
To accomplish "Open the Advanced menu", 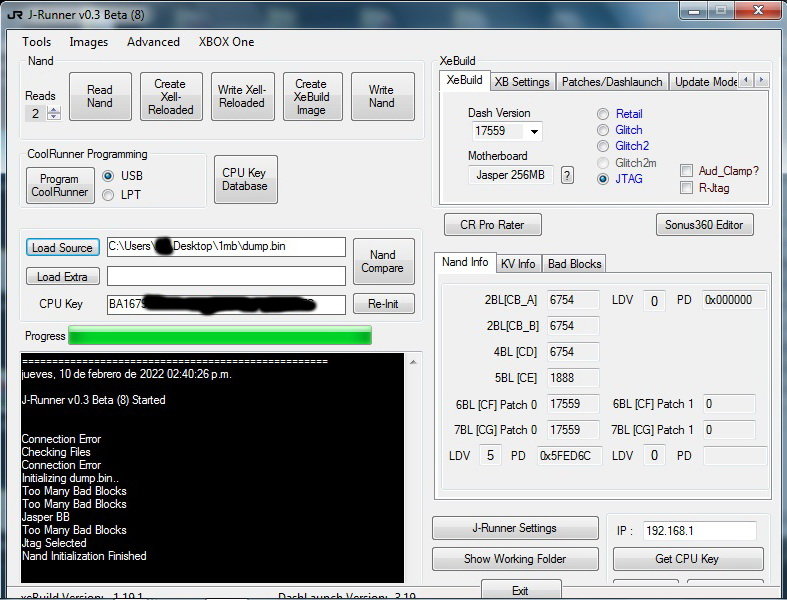I will (153, 42).
